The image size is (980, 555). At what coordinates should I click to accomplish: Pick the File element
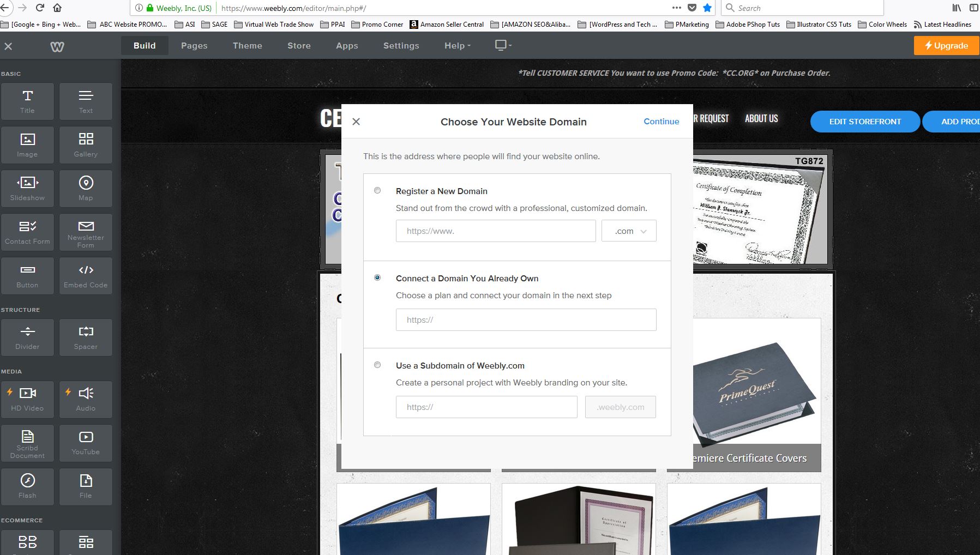click(86, 486)
